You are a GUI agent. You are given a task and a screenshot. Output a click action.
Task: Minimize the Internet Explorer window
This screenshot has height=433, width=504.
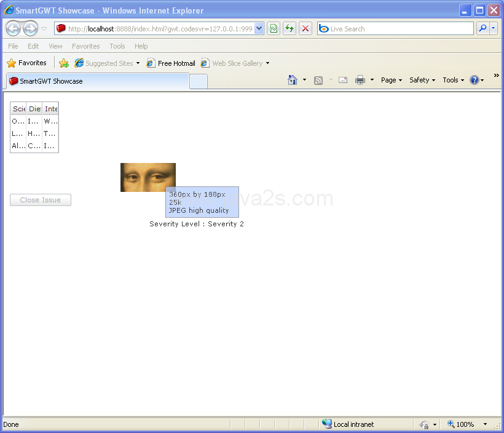click(465, 10)
